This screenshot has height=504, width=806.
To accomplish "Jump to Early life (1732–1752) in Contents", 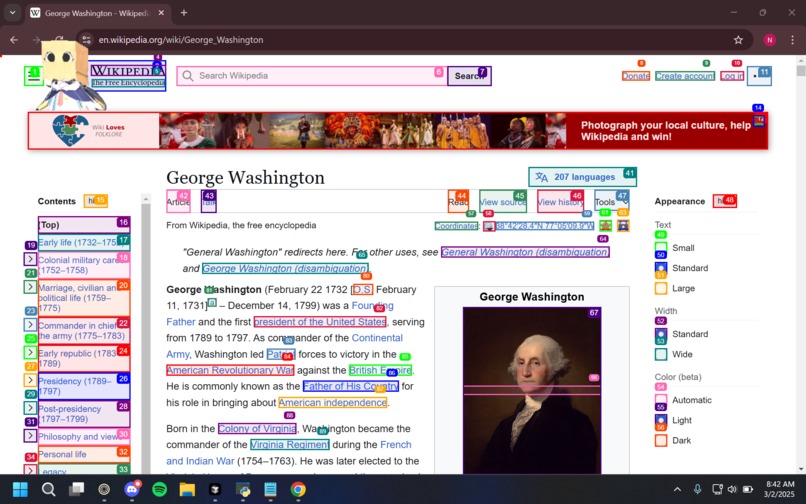I will pyautogui.click(x=84, y=243).
